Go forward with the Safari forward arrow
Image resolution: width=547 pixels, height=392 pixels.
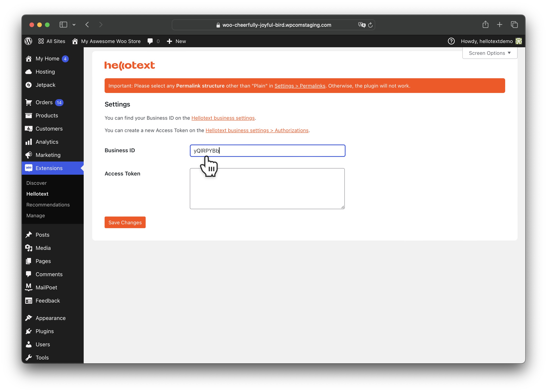point(101,25)
